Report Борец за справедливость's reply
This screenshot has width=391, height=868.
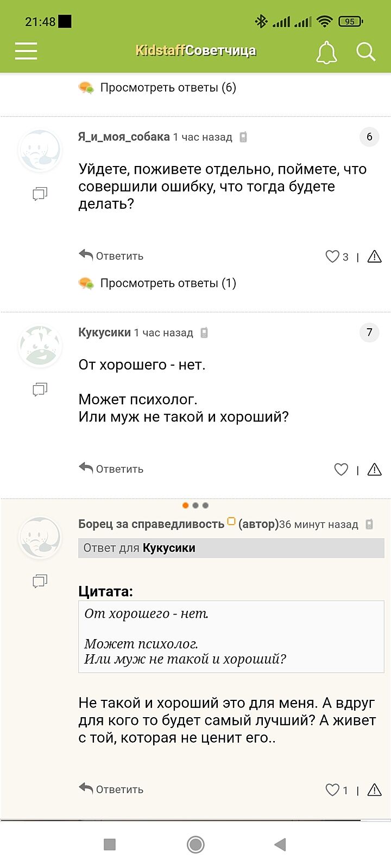[x=375, y=790]
